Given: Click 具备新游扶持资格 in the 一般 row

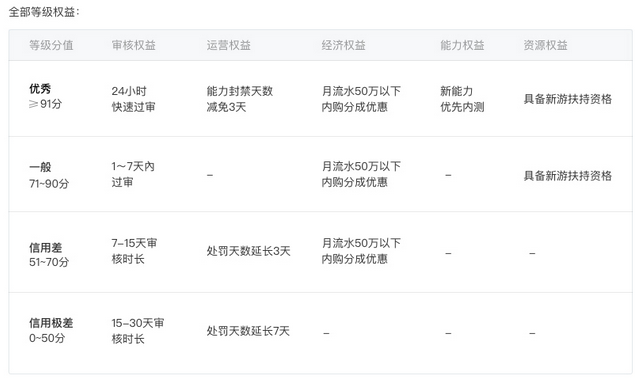Looking at the screenshot, I should [568, 176].
